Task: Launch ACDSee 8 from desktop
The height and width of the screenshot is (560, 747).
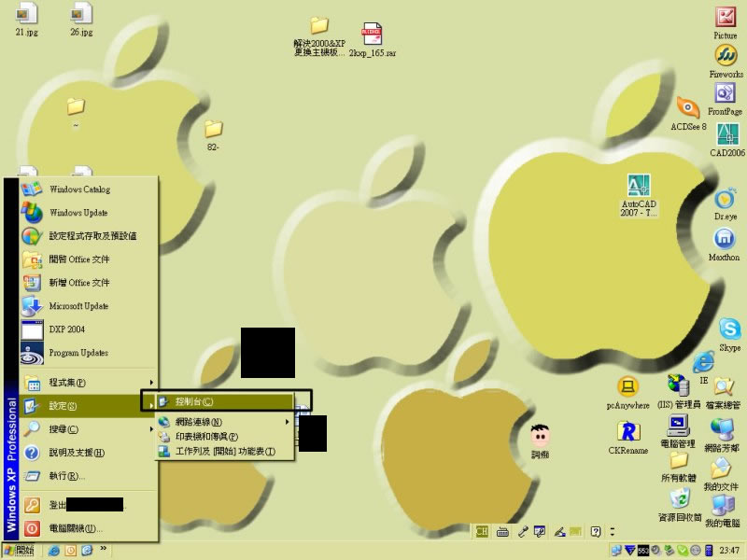Action: pyautogui.click(x=688, y=113)
